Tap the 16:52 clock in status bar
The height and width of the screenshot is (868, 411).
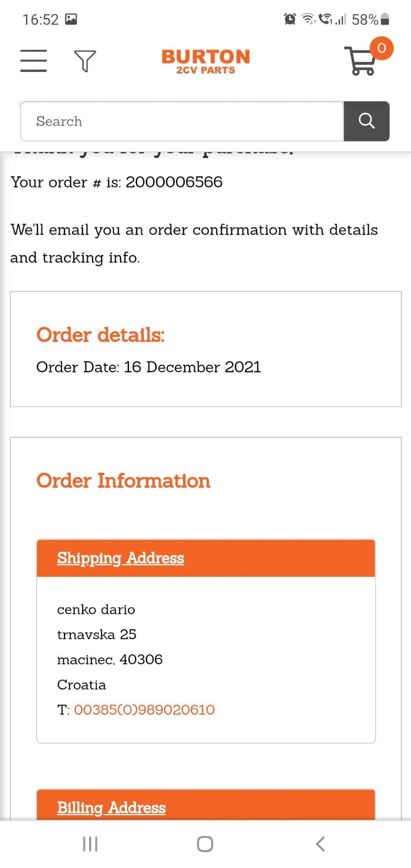(x=41, y=20)
